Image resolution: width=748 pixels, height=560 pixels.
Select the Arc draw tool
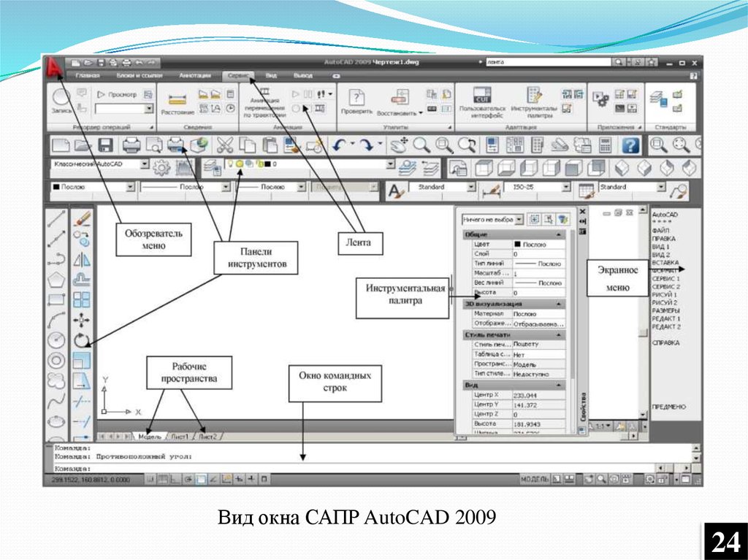coord(56,320)
